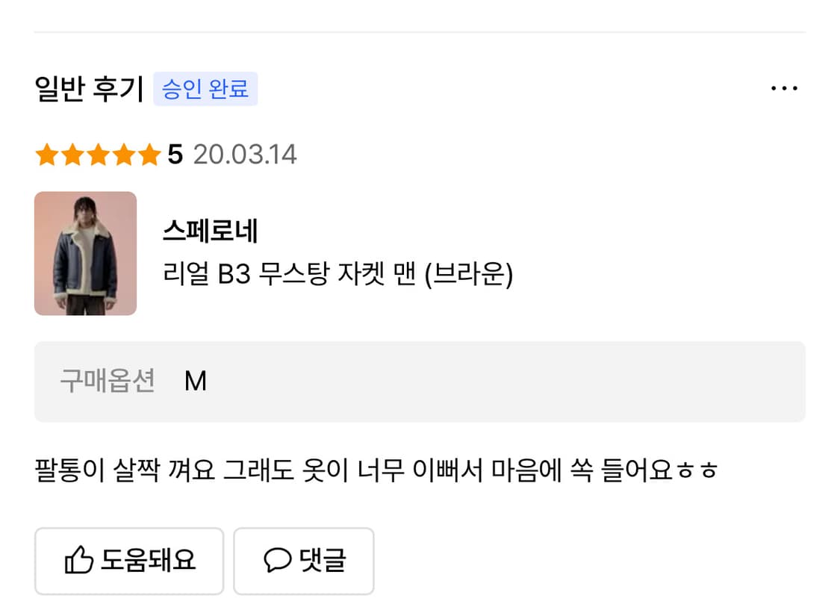Click the product jacket thumbnail image

pyautogui.click(x=85, y=254)
